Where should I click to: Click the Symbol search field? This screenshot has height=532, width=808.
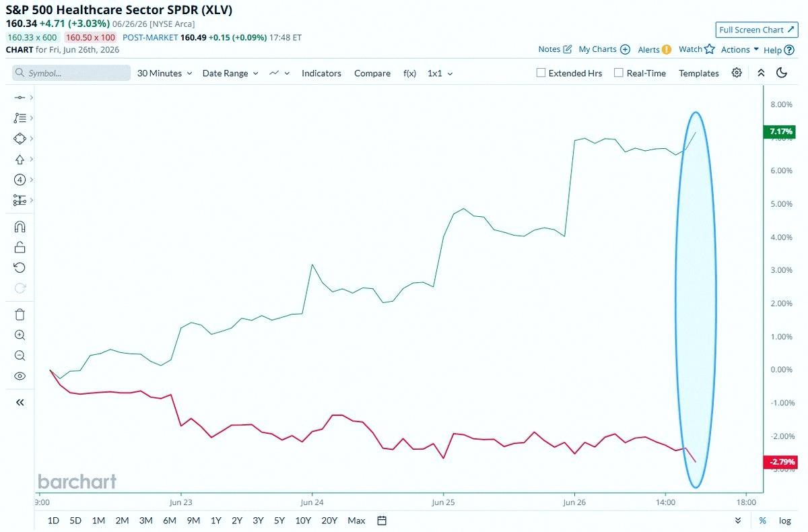[x=71, y=73]
